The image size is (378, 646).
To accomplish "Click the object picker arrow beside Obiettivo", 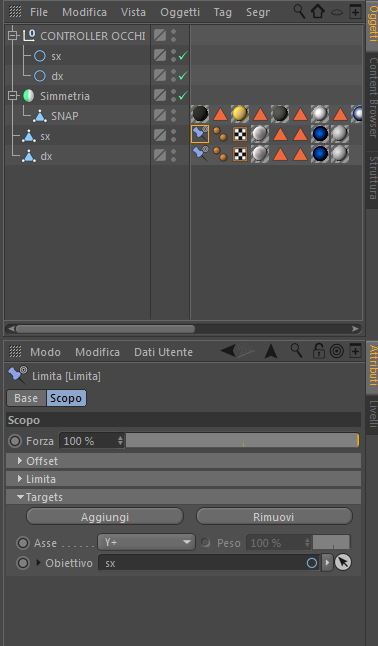I will tap(343, 562).
